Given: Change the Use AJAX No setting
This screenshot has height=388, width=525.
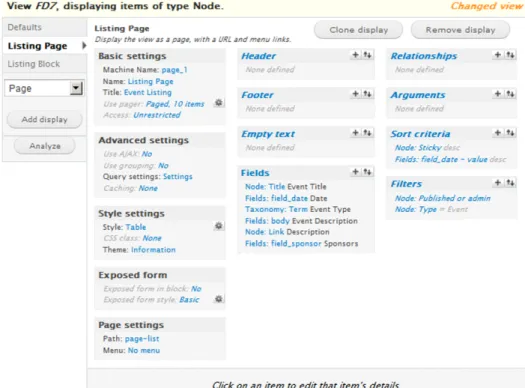Looking at the screenshot, I should click(147, 154).
